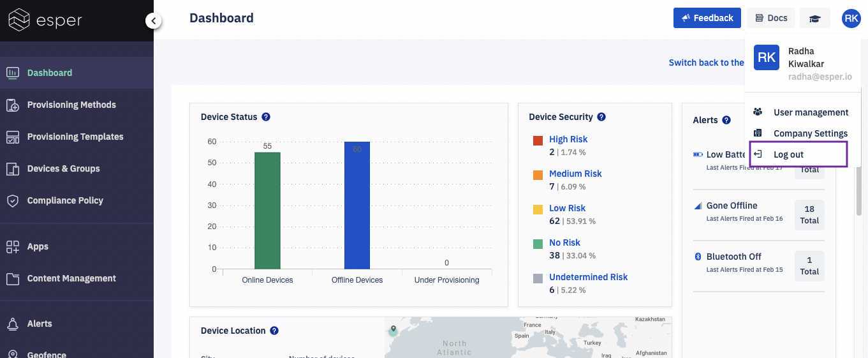This screenshot has height=358, width=868.
Task: Click the blue Offline Devices bar
Action: coord(357,205)
